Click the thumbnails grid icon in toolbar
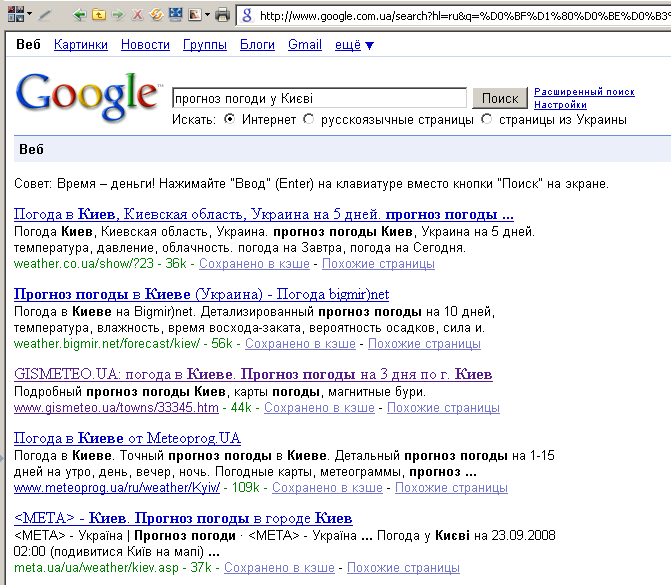The image size is (671, 585). coord(16,14)
